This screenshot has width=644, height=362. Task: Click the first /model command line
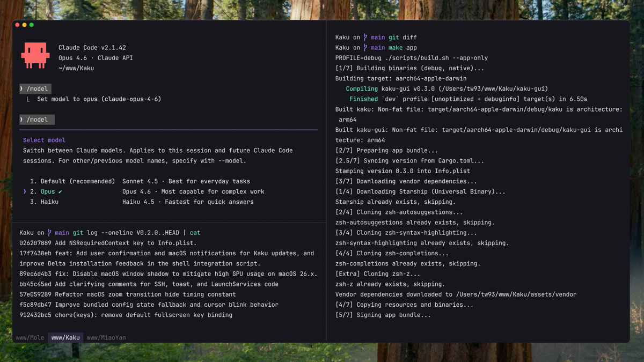click(35, 88)
